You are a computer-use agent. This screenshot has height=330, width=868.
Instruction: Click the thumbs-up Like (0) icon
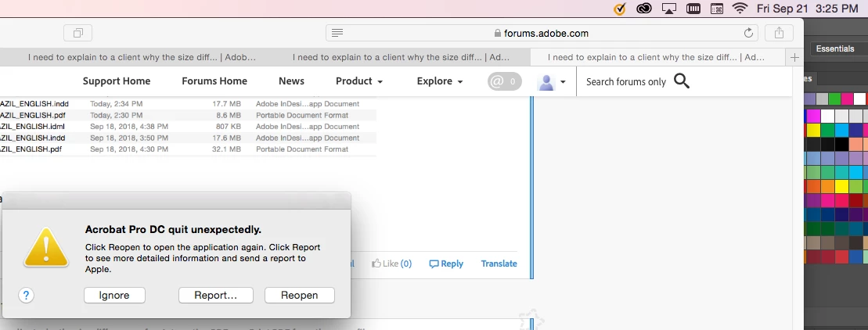pyautogui.click(x=377, y=263)
